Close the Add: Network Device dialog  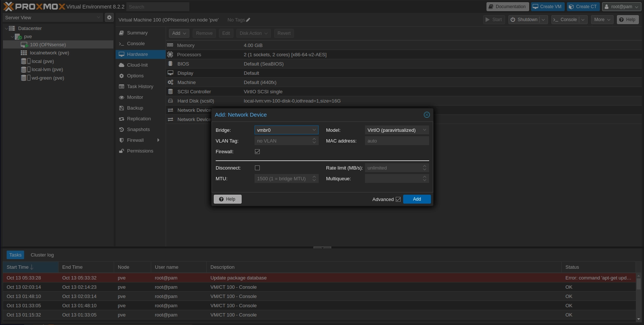pos(427,115)
